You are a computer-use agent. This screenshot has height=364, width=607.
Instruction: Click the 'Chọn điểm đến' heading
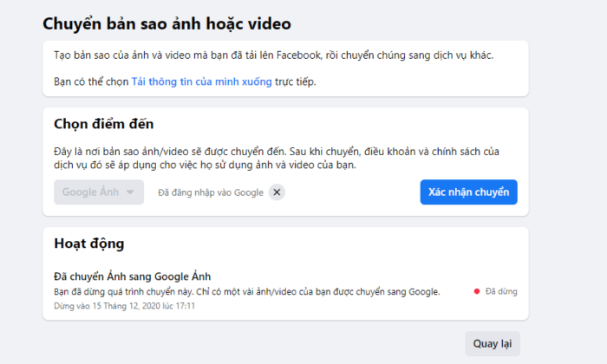[x=104, y=124]
